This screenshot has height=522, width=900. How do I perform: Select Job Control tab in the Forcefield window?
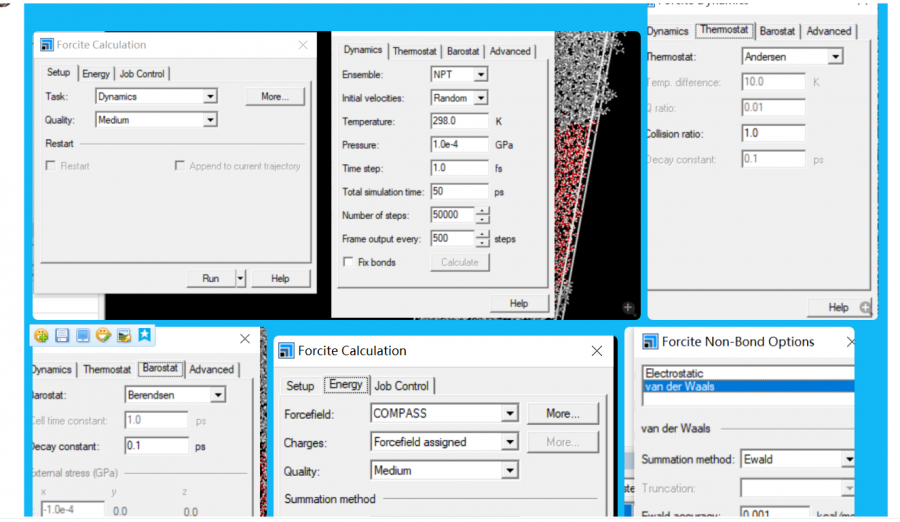pos(402,386)
